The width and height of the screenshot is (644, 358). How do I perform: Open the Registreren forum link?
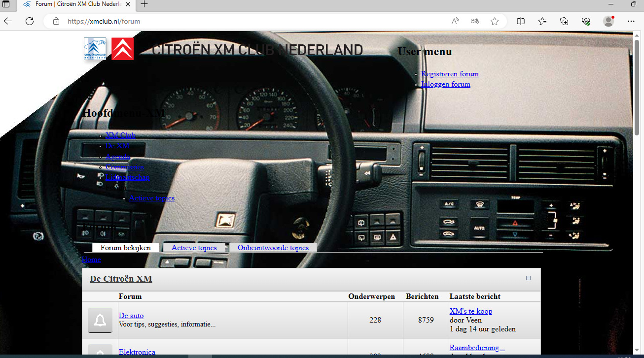pyautogui.click(x=450, y=74)
